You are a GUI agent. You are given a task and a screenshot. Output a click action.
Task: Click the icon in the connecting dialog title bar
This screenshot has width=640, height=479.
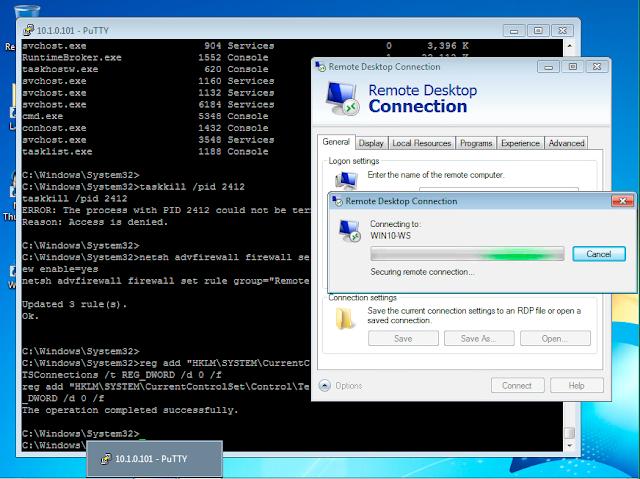(x=337, y=201)
